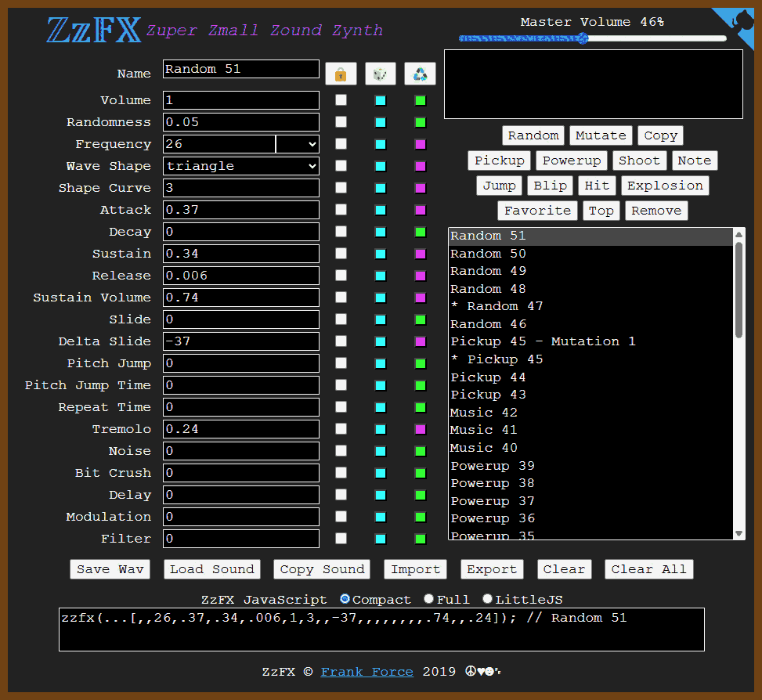The width and height of the screenshot is (762, 700).
Task: Click the green square beside Volume
Action: (x=421, y=100)
